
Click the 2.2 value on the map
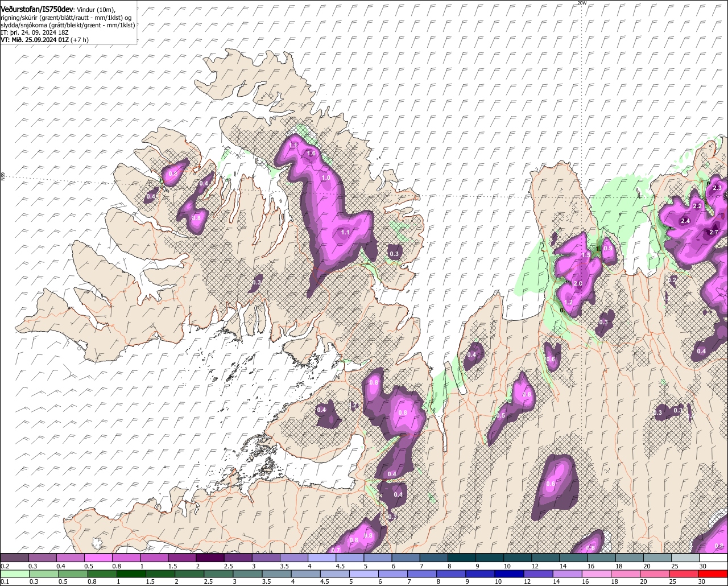coord(698,206)
